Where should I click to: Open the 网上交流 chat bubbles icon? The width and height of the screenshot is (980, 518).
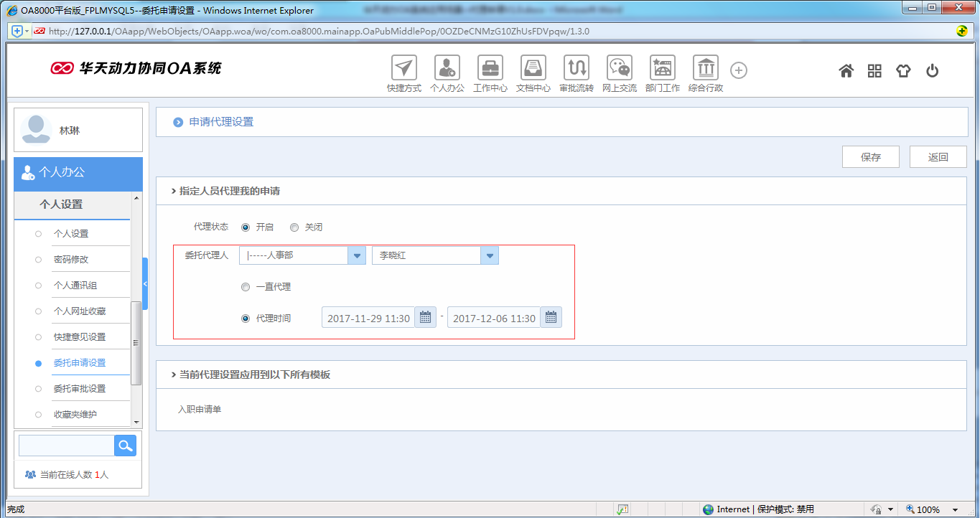tap(620, 68)
